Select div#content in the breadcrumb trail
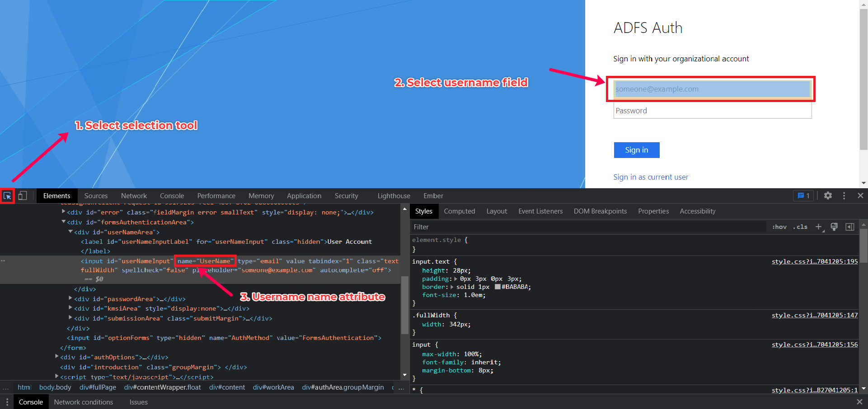Viewport: 868px width, 409px height. click(227, 387)
